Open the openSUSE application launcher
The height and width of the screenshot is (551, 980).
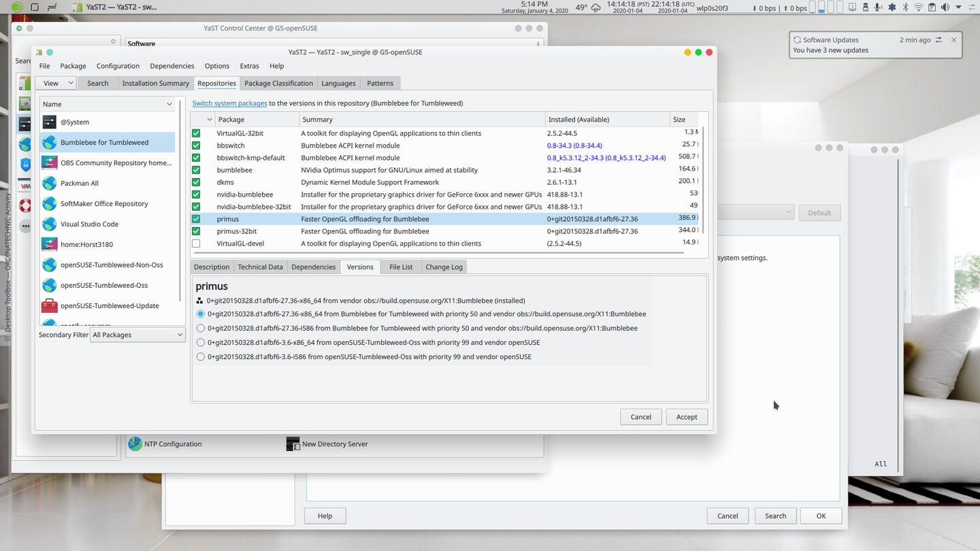[x=17, y=7]
